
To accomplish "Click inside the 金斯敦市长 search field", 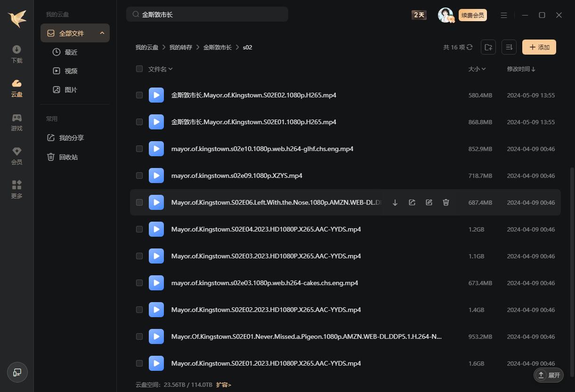I will tap(207, 15).
